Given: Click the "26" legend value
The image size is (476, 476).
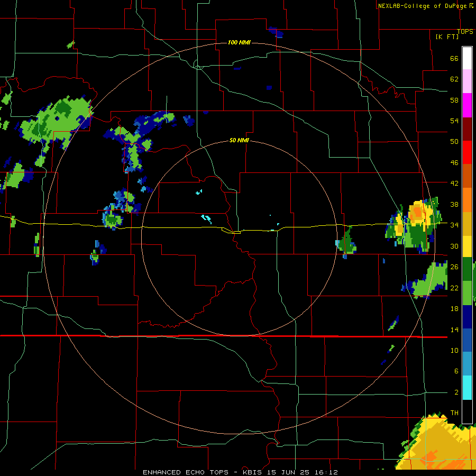Looking at the screenshot, I should tap(454, 267).
